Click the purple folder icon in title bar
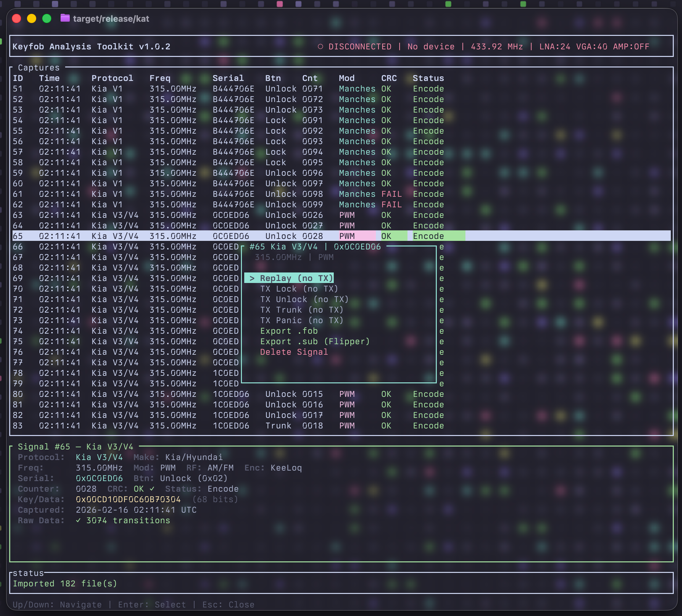 click(65, 18)
